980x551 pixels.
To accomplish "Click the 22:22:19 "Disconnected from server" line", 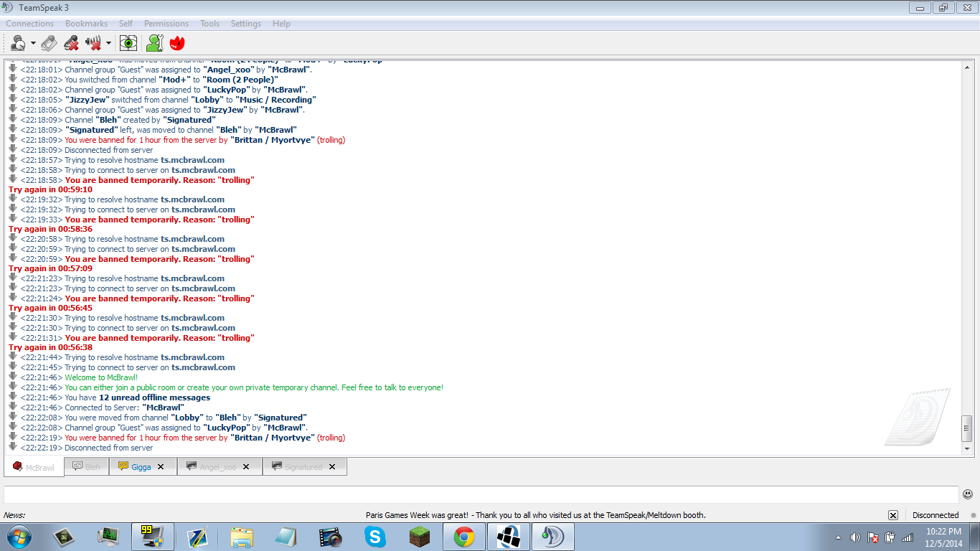I will point(108,448).
